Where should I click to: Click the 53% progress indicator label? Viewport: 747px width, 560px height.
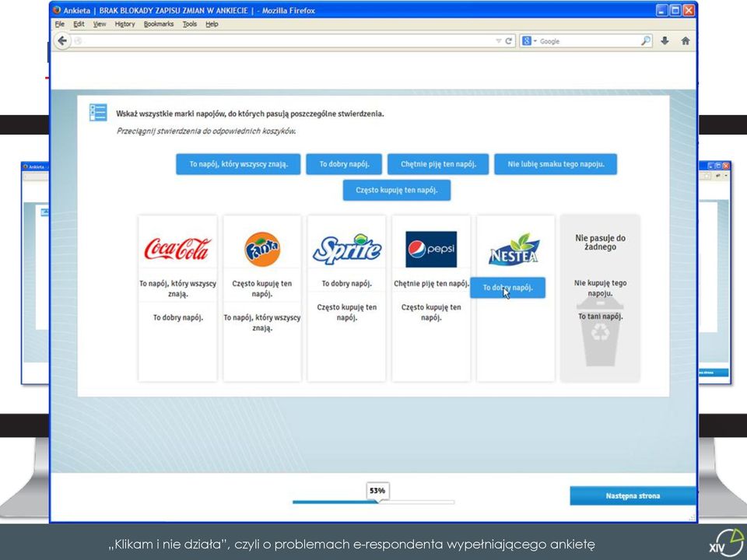pos(377,491)
